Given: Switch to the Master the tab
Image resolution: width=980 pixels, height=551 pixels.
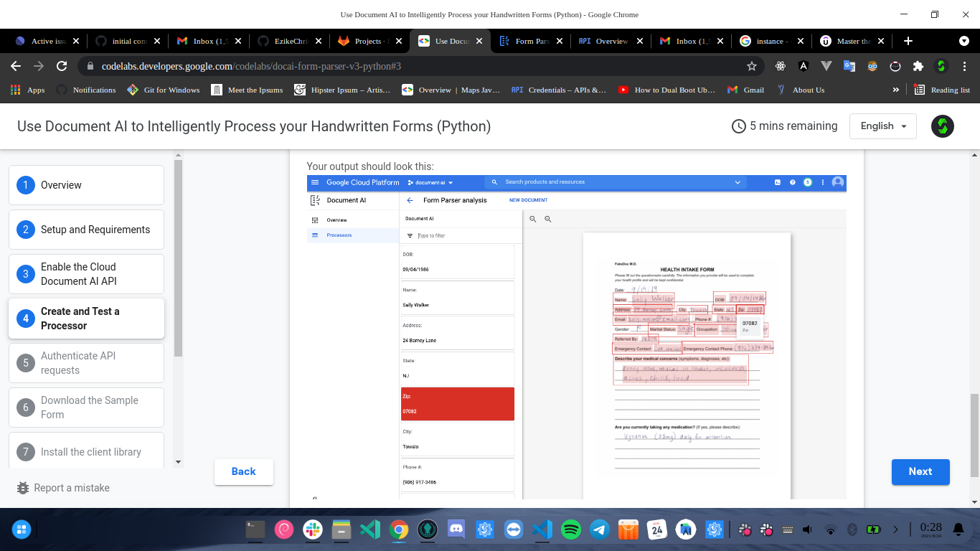Looking at the screenshot, I should pyautogui.click(x=853, y=41).
